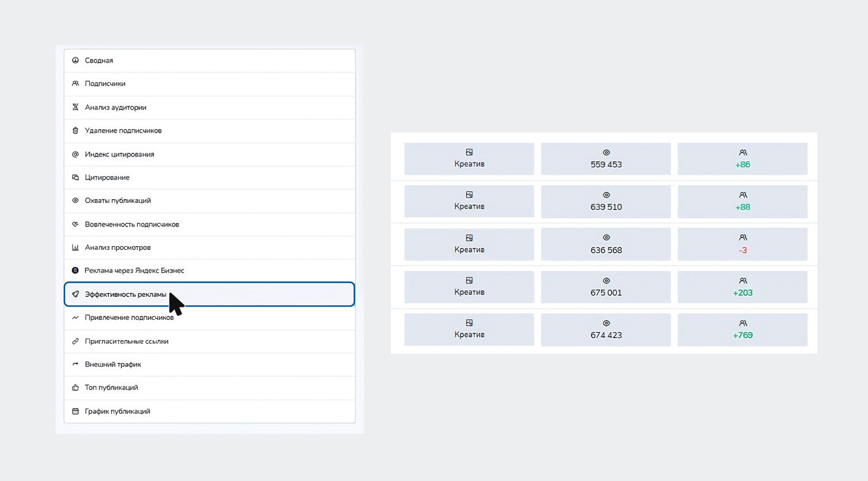Click the Подписчики people icon
This screenshot has height=481, width=868.
(x=75, y=84)
